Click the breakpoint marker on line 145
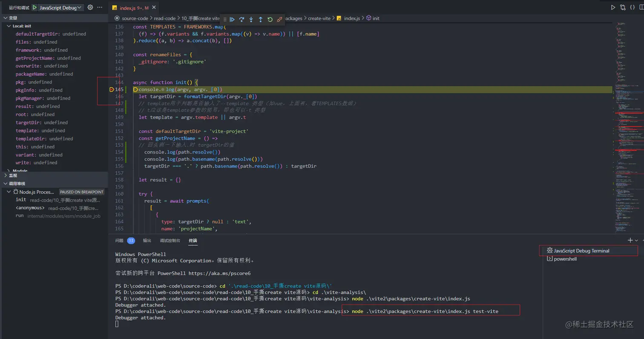 [112, 89]
